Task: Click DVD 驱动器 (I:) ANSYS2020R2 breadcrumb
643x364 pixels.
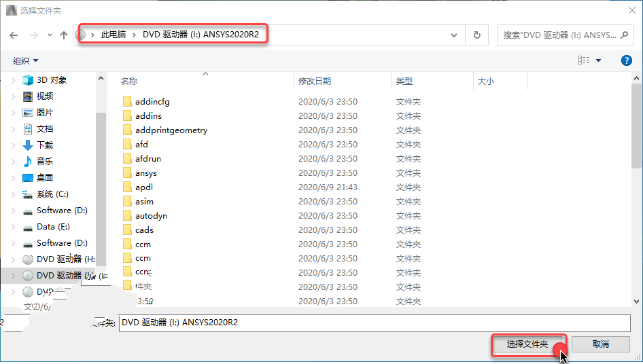Action: 201,35
